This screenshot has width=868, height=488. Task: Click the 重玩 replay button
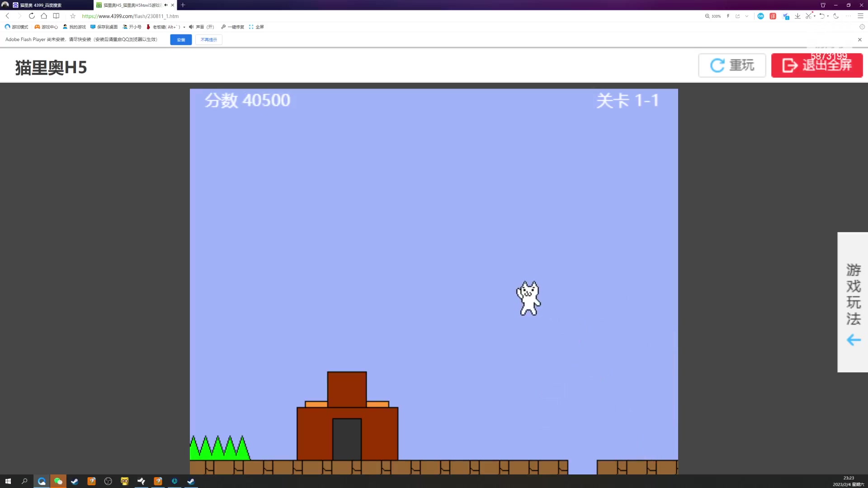click(732, 66)
